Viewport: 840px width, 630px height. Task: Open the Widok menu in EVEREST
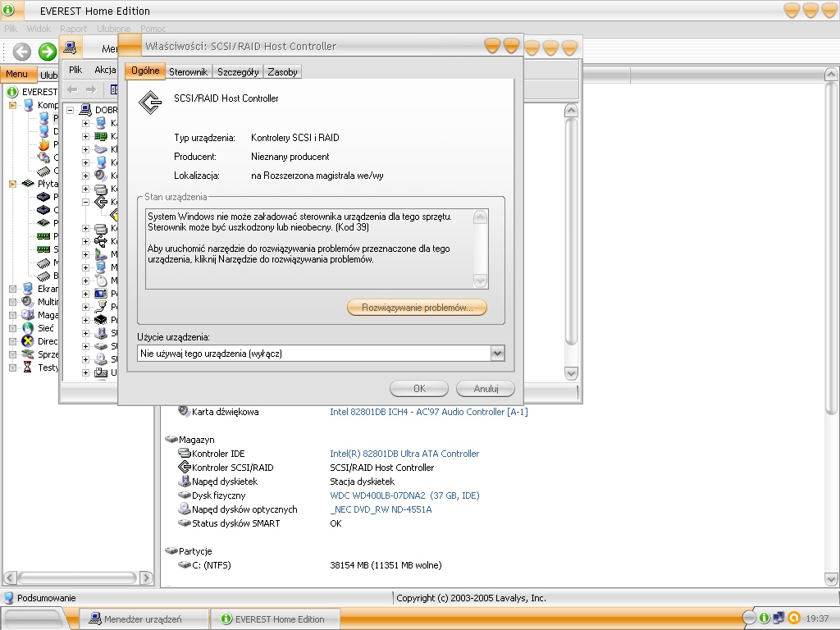39,29
